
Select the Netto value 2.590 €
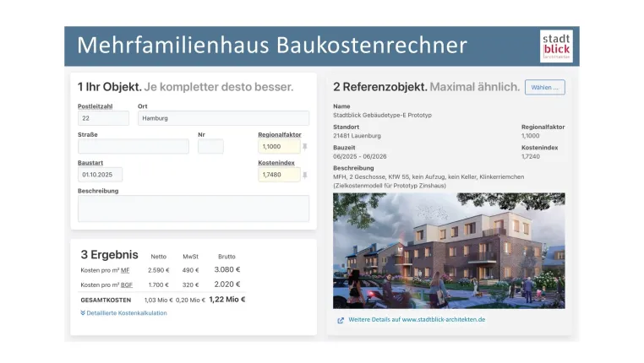coord(159,270)
